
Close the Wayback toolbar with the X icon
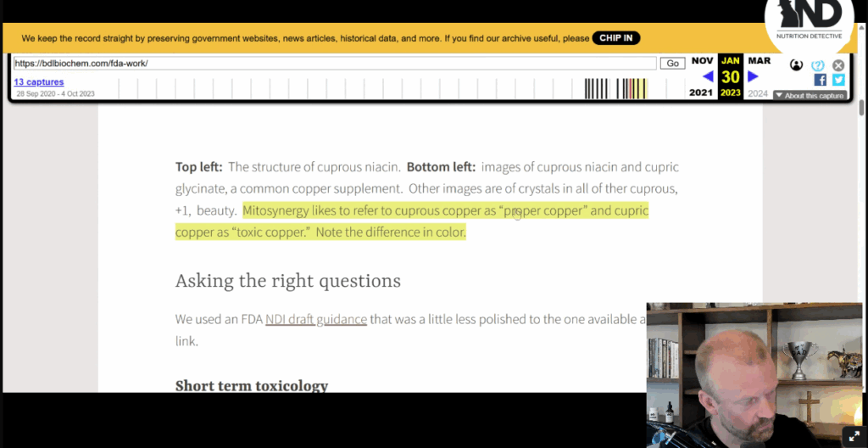point(838,65)
